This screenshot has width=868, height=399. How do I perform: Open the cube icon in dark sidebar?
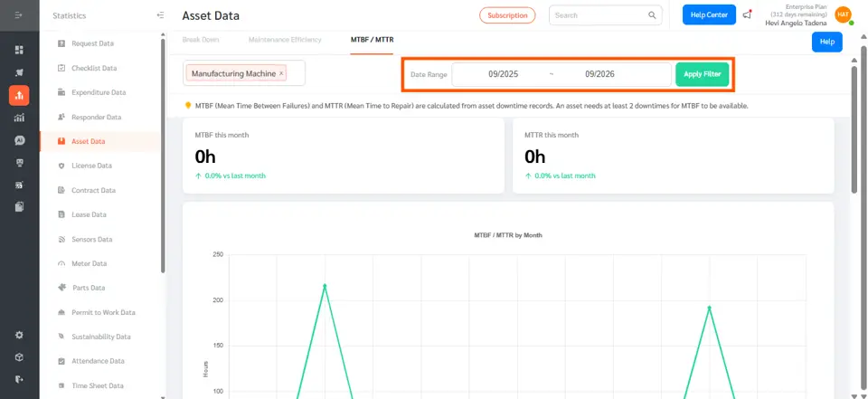coord(19,356)
